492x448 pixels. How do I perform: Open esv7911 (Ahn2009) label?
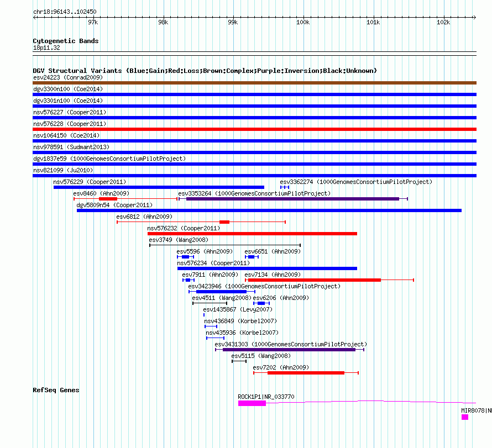[210, 275]
